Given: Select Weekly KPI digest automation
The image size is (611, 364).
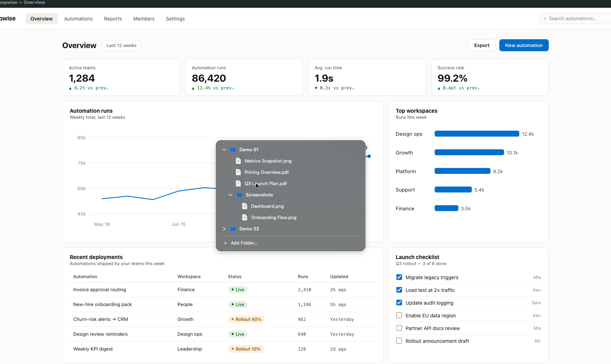Looking at the screenshot, I should (223, 349).
